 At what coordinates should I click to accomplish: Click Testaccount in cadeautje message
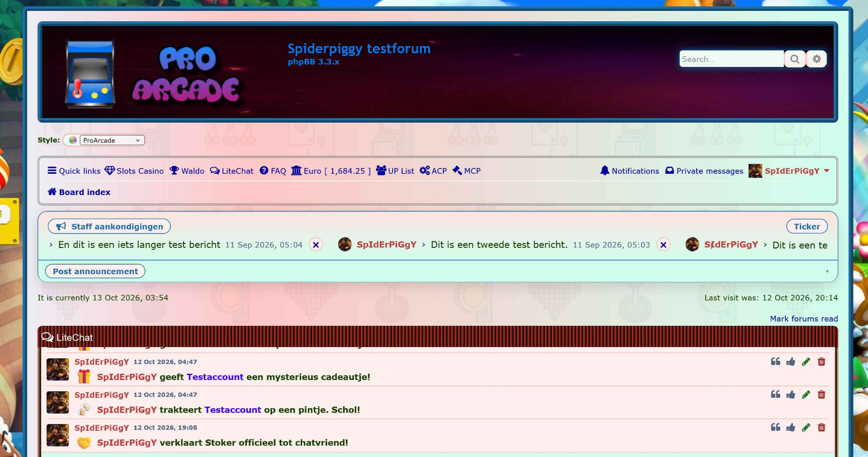point(215,377)
